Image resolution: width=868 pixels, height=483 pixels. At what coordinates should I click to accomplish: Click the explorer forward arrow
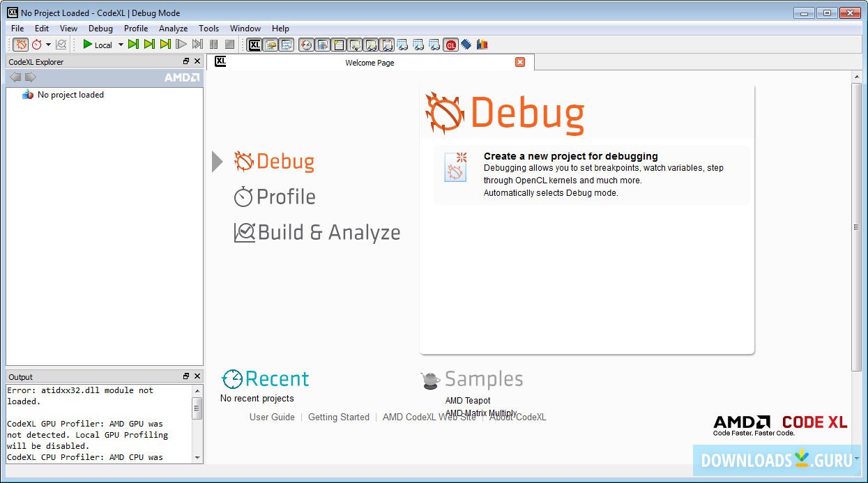click(x=31, y=77)
